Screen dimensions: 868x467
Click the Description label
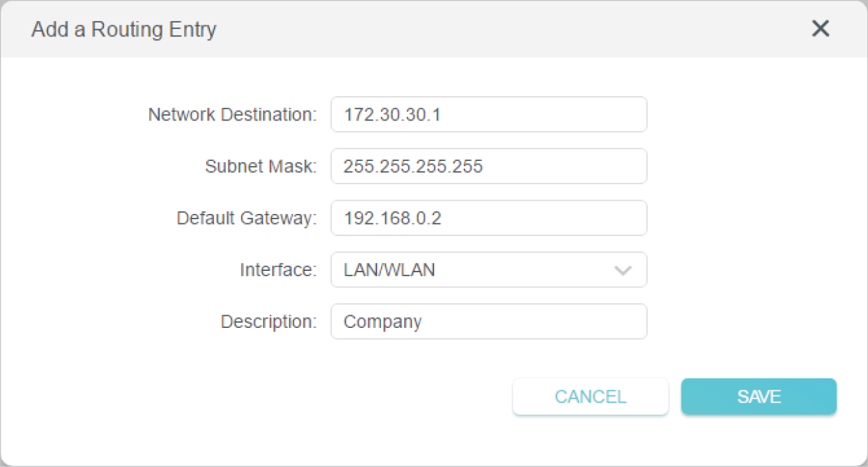tap(268, 322)
